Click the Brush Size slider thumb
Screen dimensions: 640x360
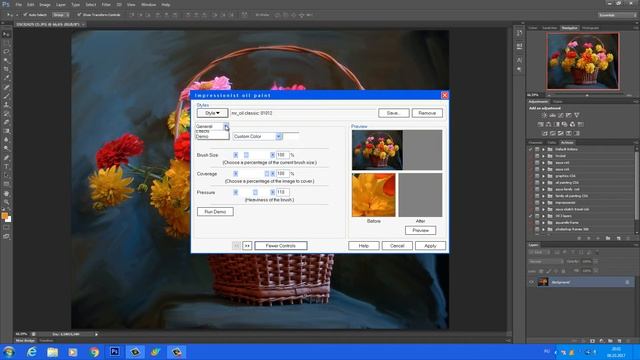[246, 155]
